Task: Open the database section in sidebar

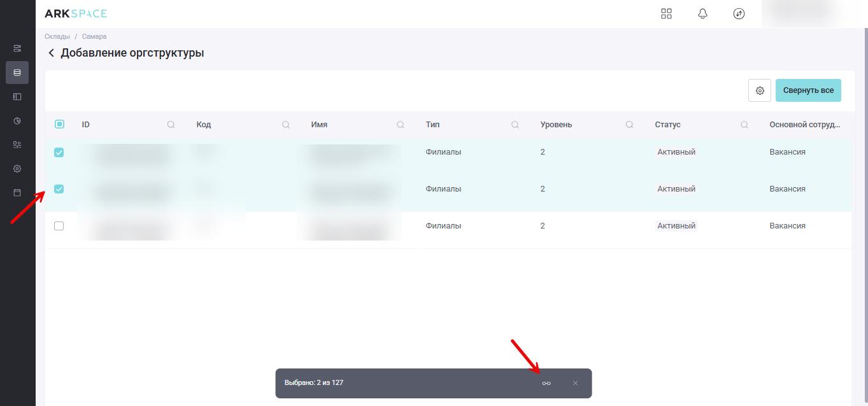Action: pyautogui.click(x=17, y=73)
